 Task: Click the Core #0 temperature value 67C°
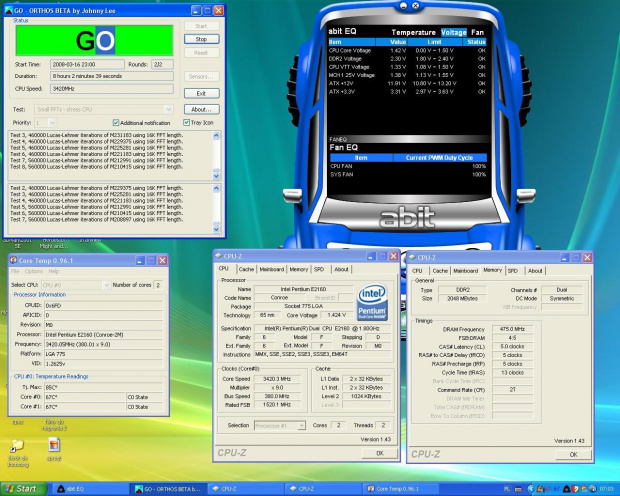[85, 397]
